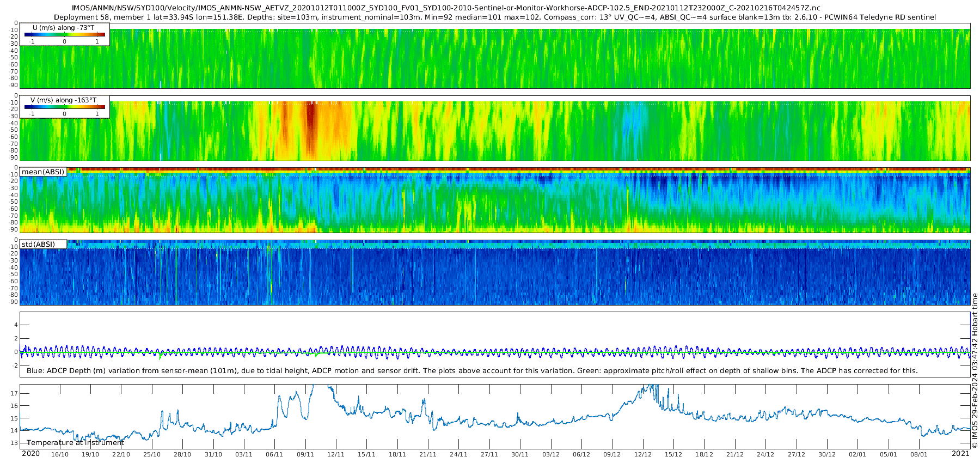The image size is (980, 463).
Task: Click the V velocity colorbar legend
Action: click(65, 107)
